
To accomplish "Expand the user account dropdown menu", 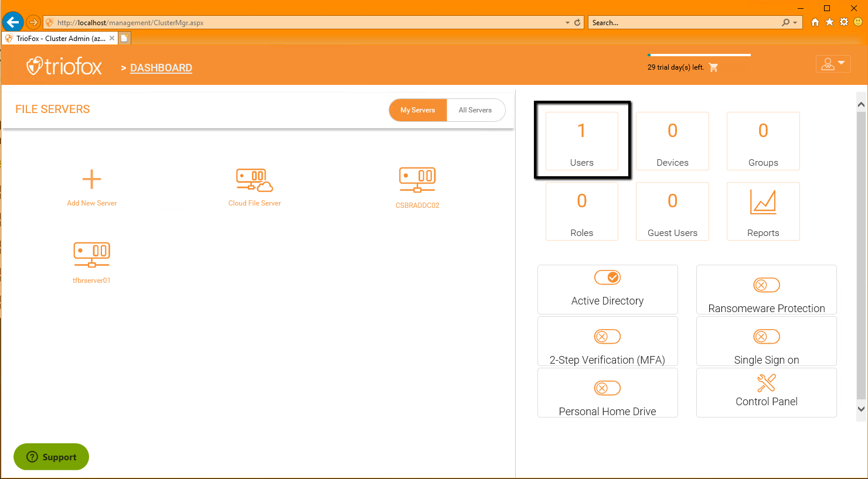I will pos(833,64).
